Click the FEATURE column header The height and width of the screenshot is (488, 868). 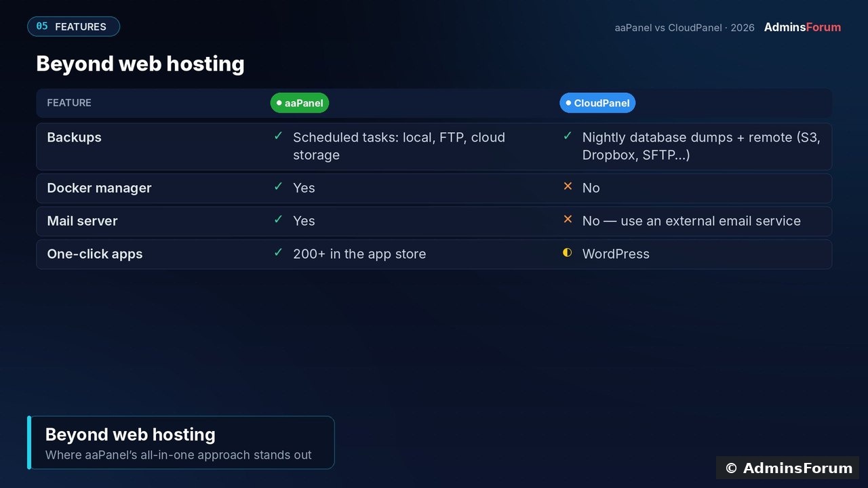[x=69, y=103]
